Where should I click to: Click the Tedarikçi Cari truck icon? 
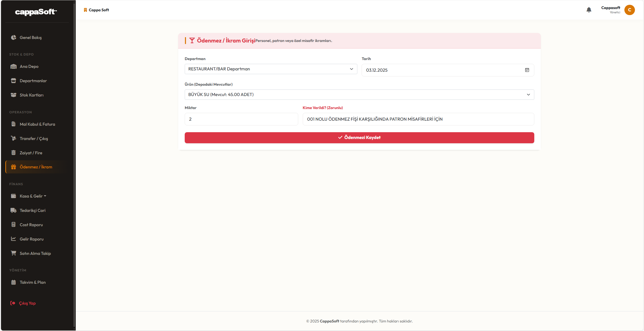click(x=14, y=210)
